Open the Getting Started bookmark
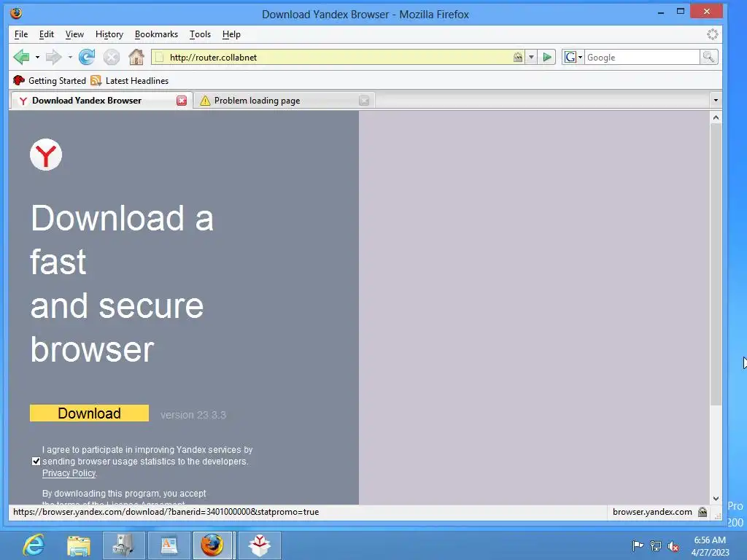The width and height of the screenshot is (747, 560). coord(50,80)
